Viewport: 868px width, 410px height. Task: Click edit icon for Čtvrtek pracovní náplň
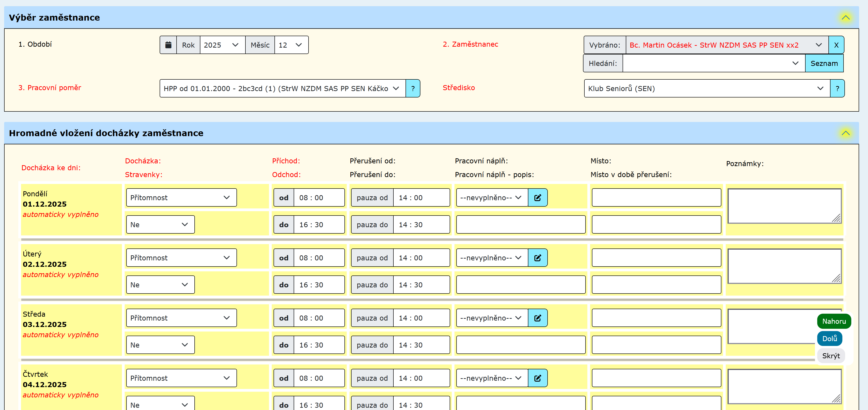pos(537,378)
